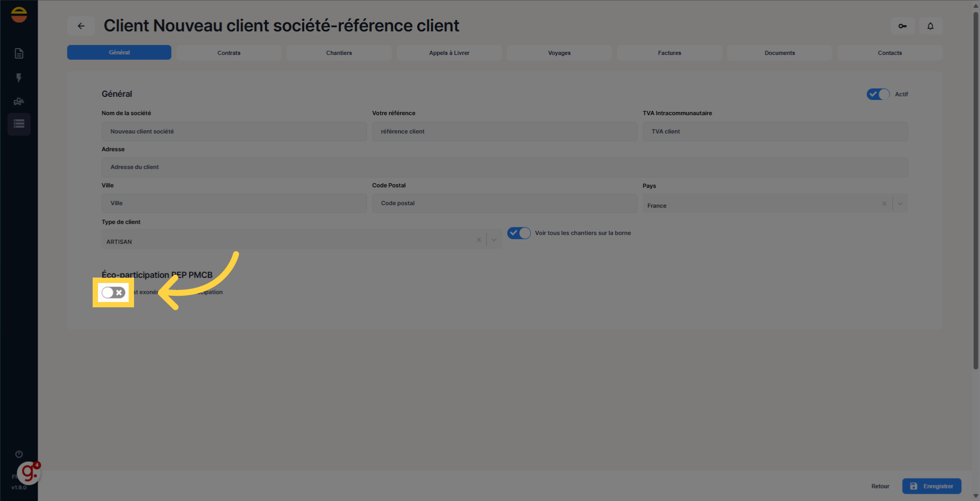Screen dimensions: 980x501
Task: Expand the Pays dropdown arrow
Action: click(900, 204)
